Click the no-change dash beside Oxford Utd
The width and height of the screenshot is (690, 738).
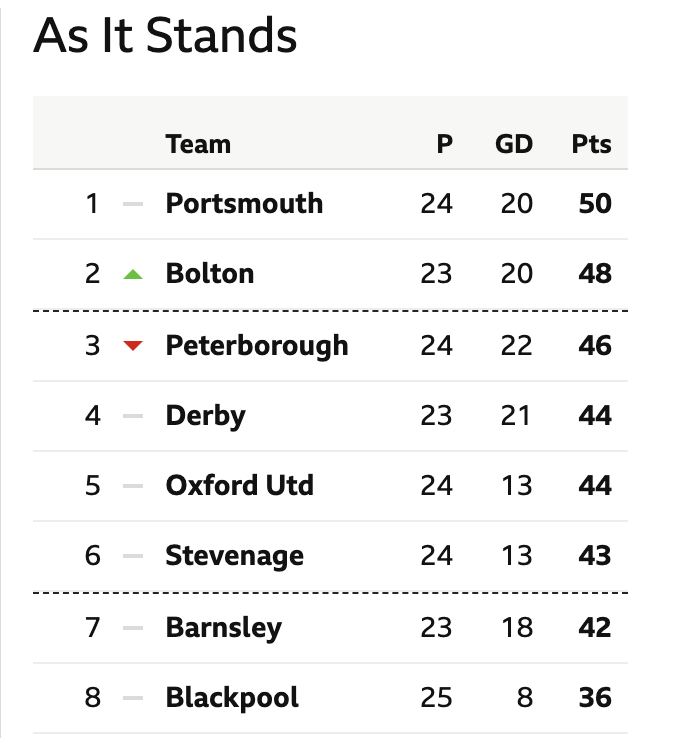[133, 486]
